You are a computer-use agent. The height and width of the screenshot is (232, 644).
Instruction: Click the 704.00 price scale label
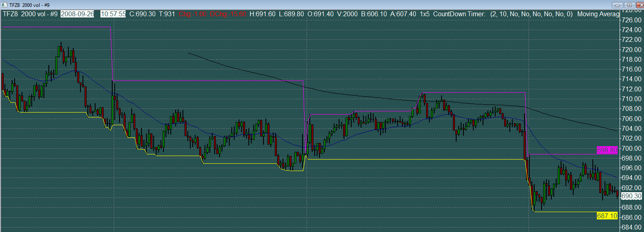pyautogui.click(x=632, y=128)
